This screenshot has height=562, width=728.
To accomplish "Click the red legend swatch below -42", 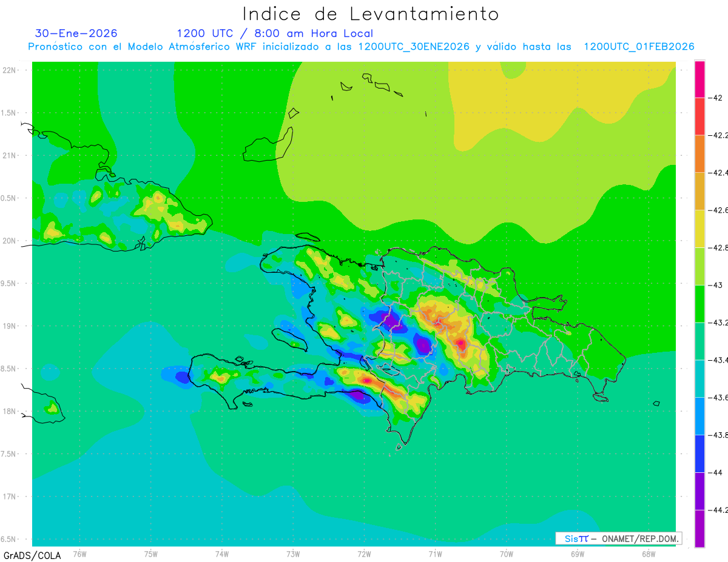I will coord(699,116).
